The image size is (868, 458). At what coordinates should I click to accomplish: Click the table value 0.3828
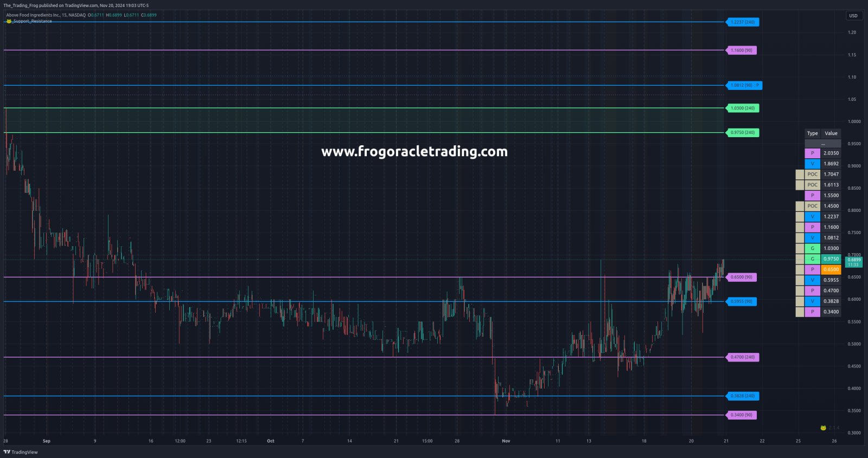pos(831,301)
